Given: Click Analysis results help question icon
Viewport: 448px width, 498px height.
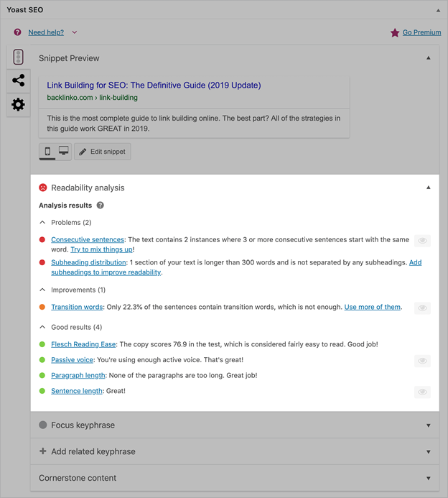Looking at the screenshot, I should click(101, 206).
